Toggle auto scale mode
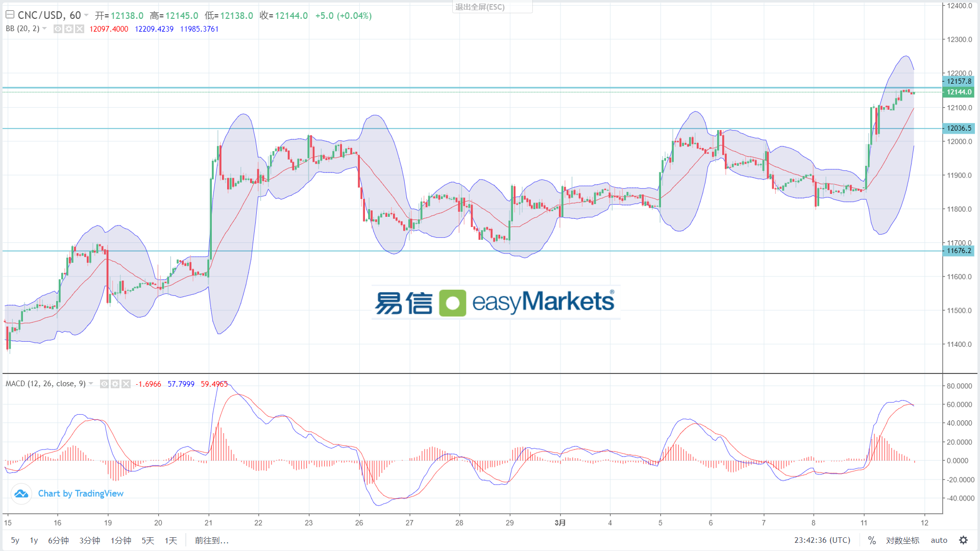 point(939,540)
